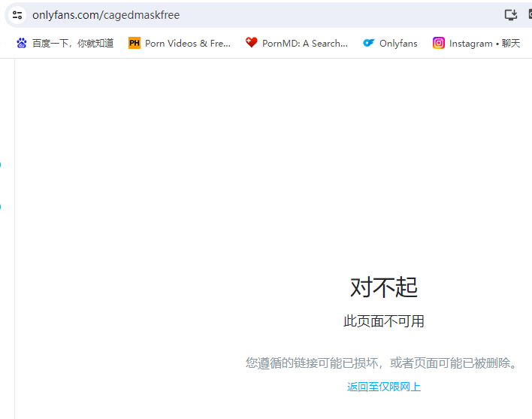Open the Baidu paw favicon bookmark
This screenshot has height=419, width=532.
(22, 43)
